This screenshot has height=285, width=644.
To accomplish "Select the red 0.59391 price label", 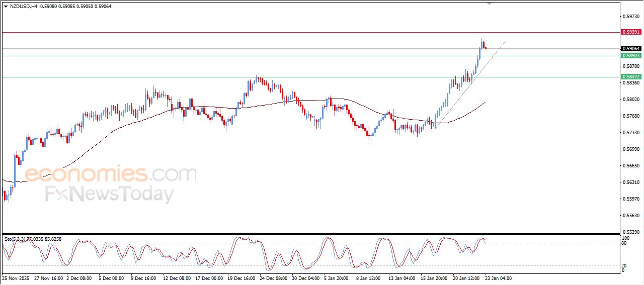I will tap(631, 32).
